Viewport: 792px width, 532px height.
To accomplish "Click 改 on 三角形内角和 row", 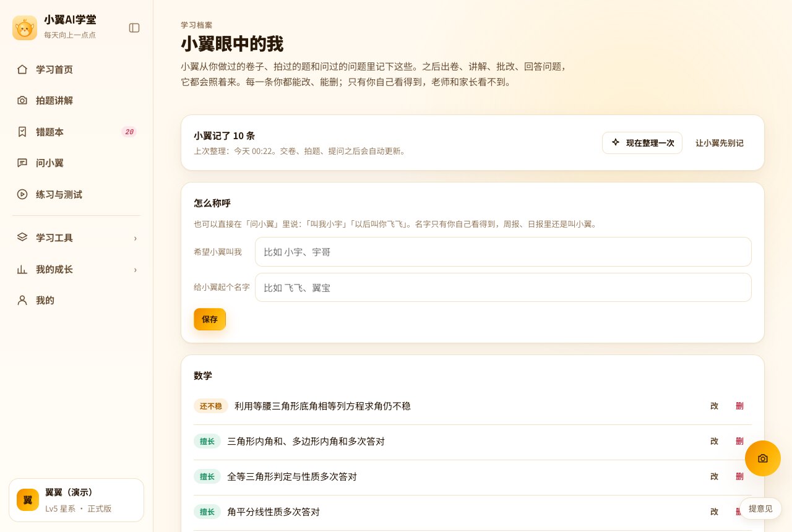I will [714, 441].
